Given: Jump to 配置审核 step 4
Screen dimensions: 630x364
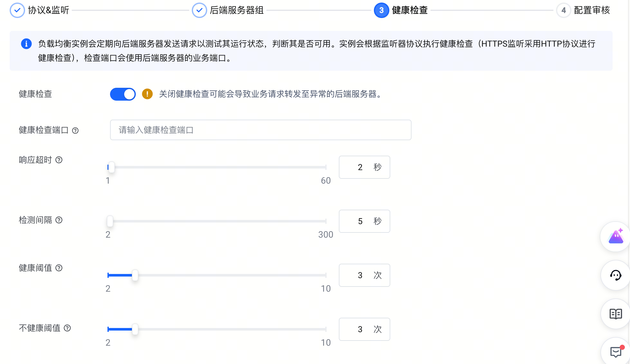Looking at the screenshot, I should click(563, 10).
